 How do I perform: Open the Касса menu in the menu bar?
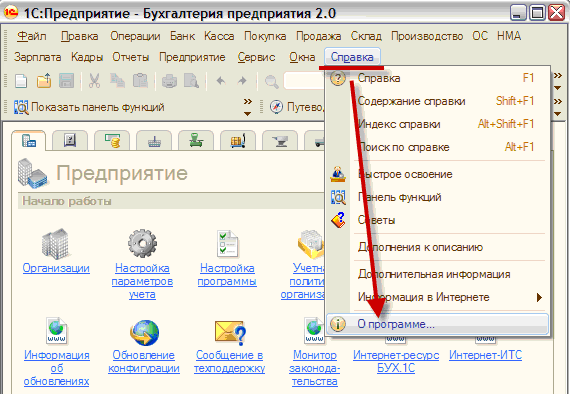[x=219, y=36]
